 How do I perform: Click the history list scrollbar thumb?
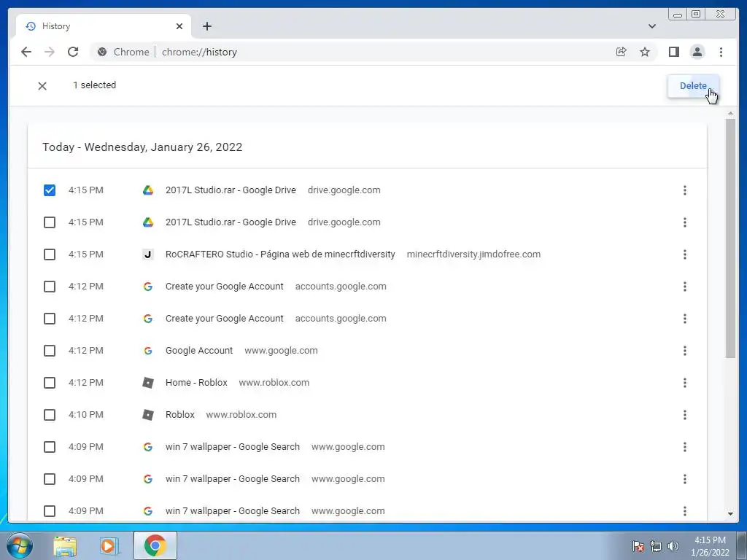(x=730, y=238)
